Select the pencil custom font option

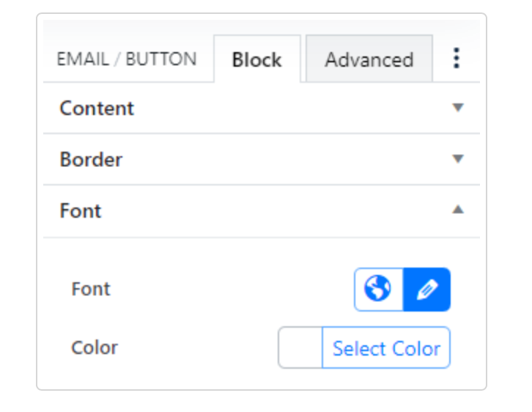pos(426,289)
